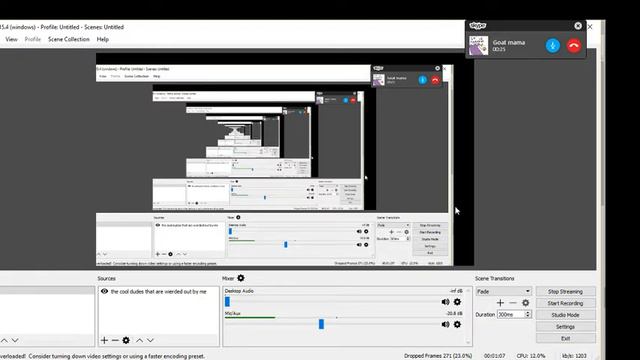
Task: Click the Skype logo in overlay
Action: [x=478, y=25]
